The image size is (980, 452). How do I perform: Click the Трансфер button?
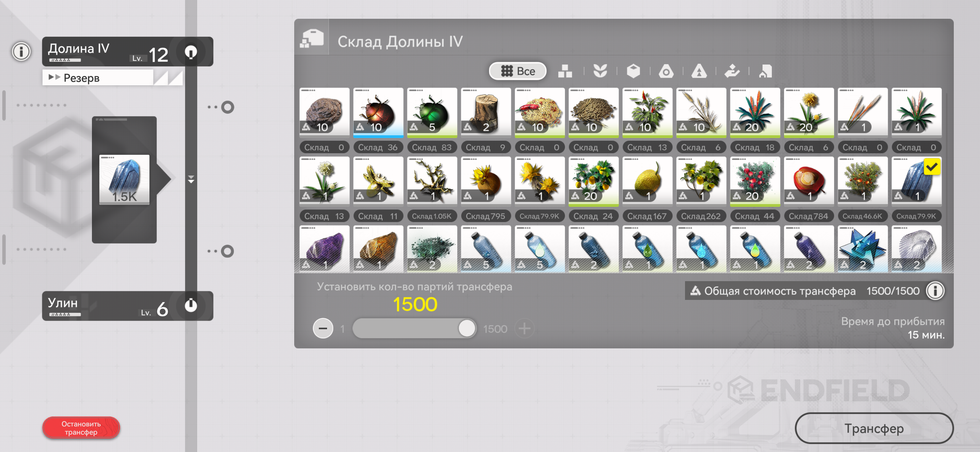pos(874,429)
